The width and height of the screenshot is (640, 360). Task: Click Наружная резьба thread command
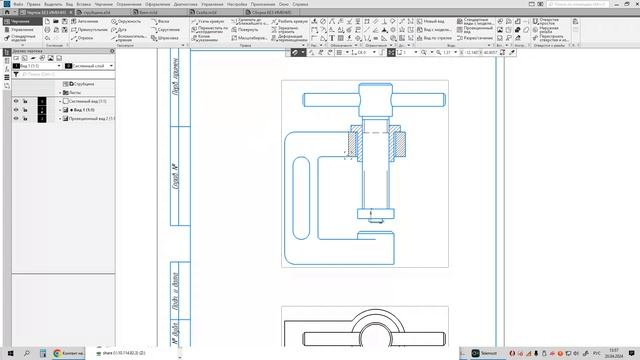[x=546, y=30]
